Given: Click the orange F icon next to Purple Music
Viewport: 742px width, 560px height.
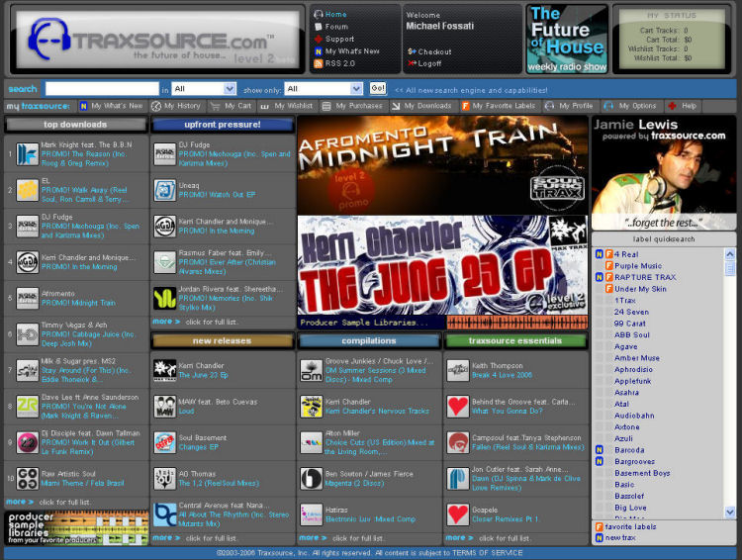Looking at the screenshot, I should [608, 266].
